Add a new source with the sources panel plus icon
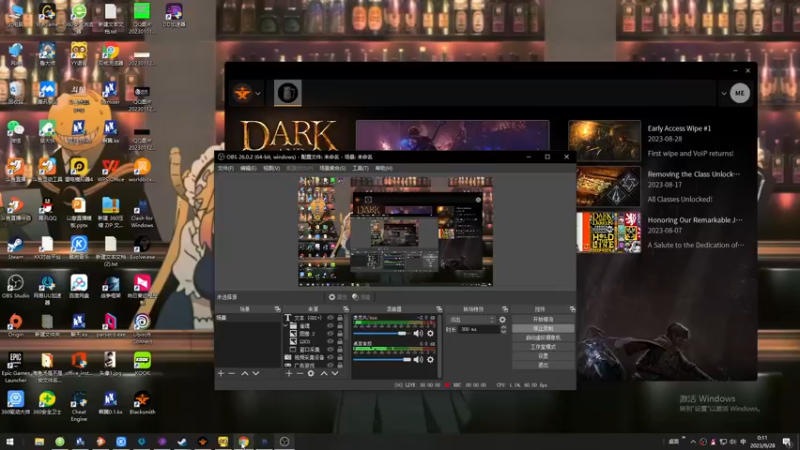The height and width of the screenshot is (450, 800). coord(289,373)
